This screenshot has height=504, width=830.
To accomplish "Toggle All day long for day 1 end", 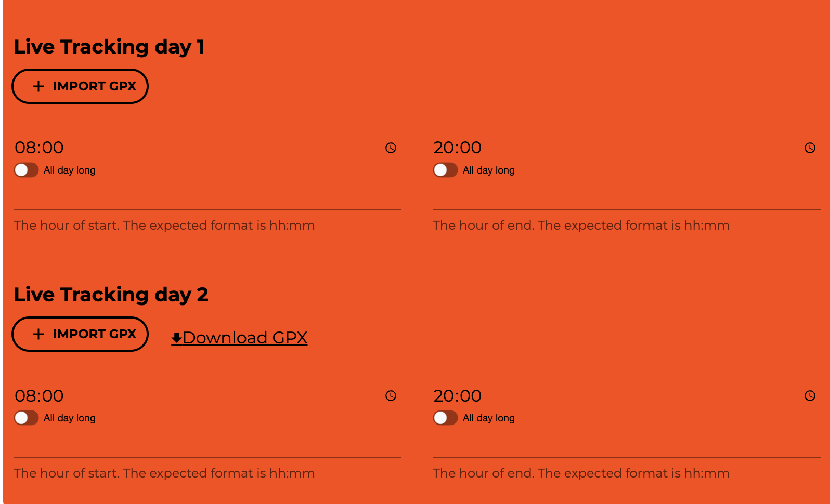I will point(445,170).
